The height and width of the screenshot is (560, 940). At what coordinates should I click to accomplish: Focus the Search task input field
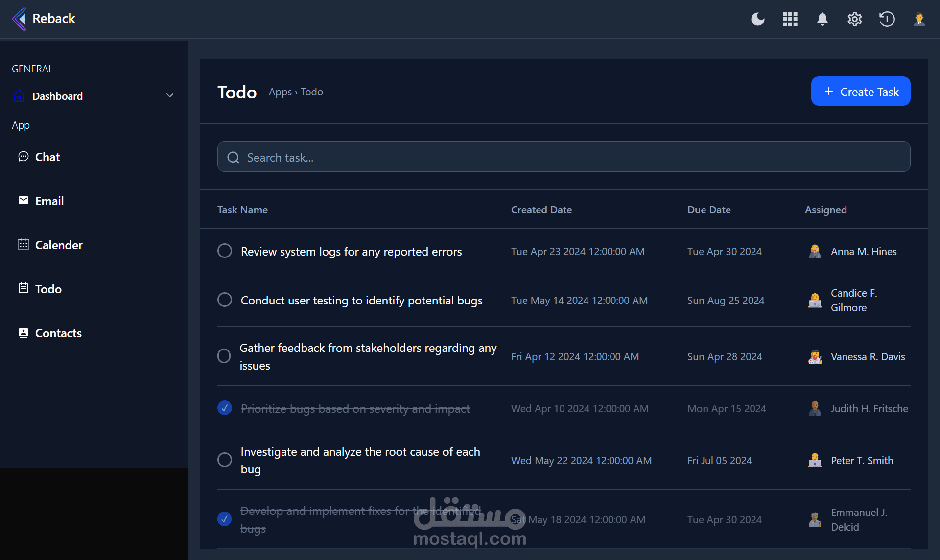pos(563,157)
